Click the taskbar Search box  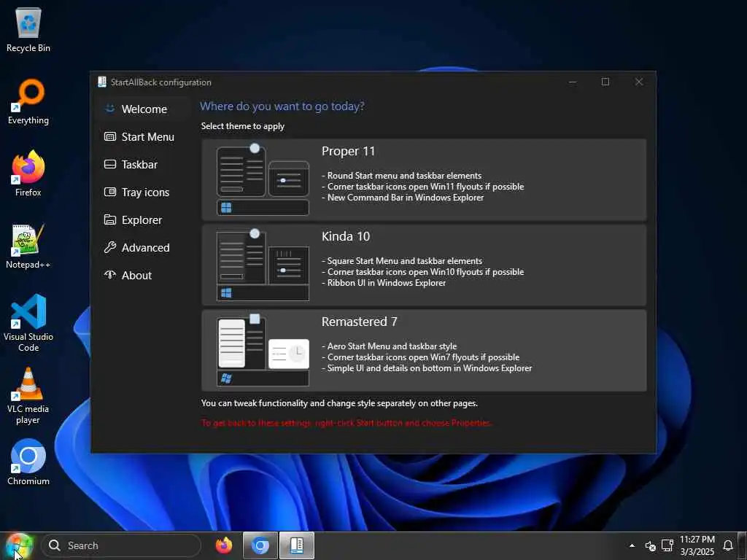pyautogui.click(x=121, y=545)
